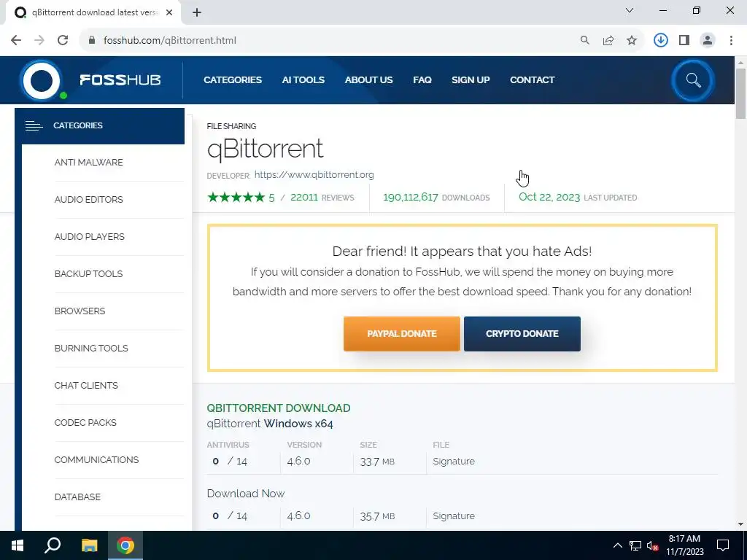Open the AUDIO PLAYERS category

89,237
